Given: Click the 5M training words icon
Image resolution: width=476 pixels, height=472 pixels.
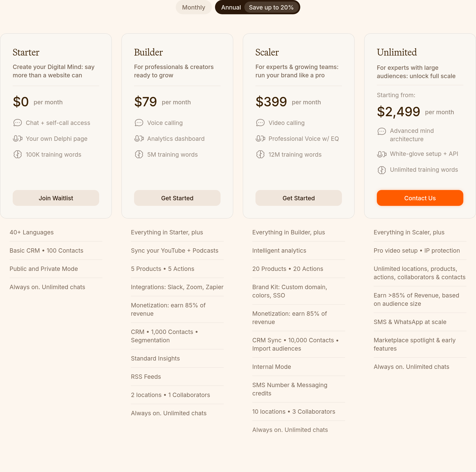Looking at the screenshot, I should click(139, 154).
